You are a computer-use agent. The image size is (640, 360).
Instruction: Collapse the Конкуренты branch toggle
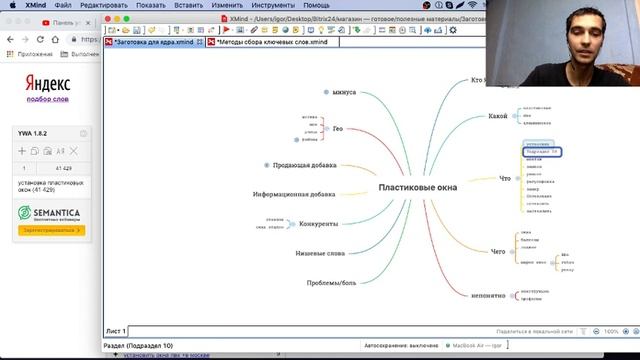click(292, 224)
